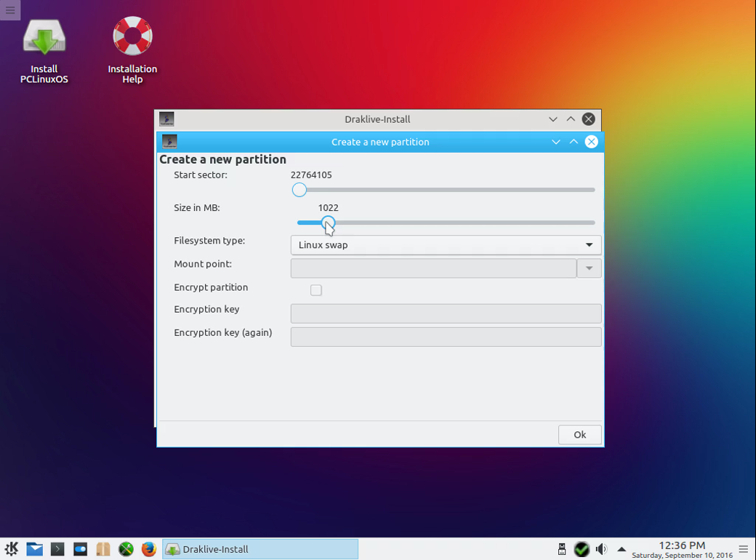
Task: Select the Draklive-Install taskbar entry
Action: click(x=260, y=549)
